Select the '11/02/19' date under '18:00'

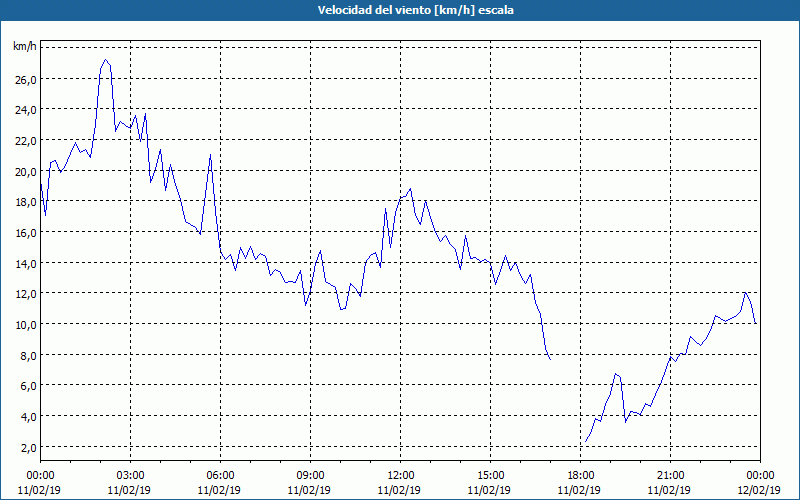[580, 490]
